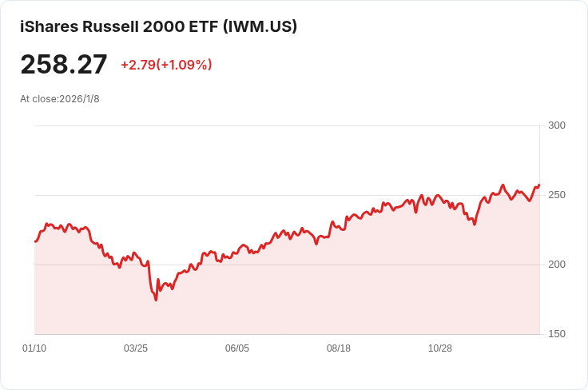This screenshot has width=588, height=390.
Task: Click the At close:2026/1/8 timestamp
Action: (x=60, y=99)
